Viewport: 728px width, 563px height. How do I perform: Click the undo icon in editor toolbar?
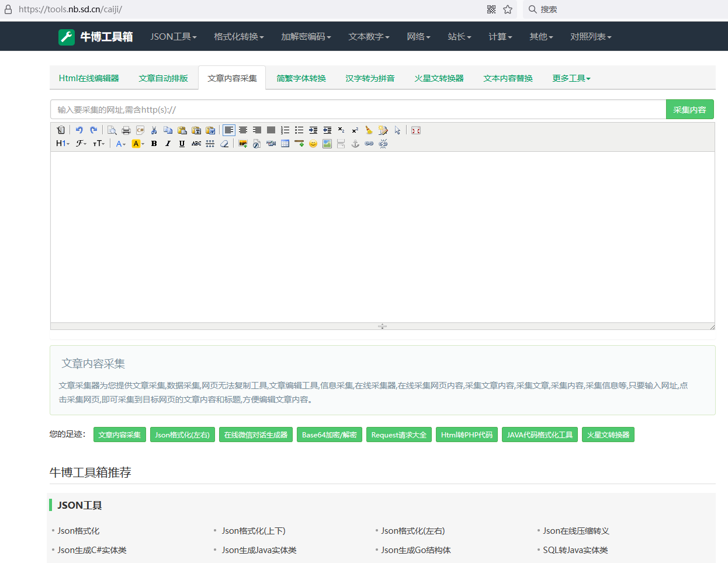tap(79, 130)
